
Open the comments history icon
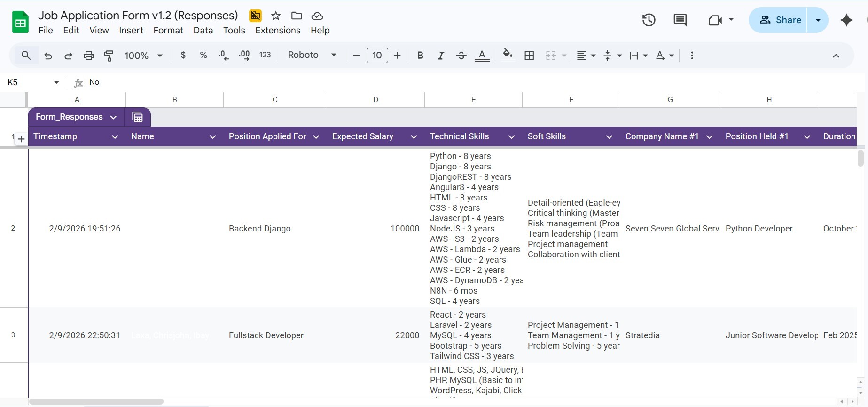point(680,20)
